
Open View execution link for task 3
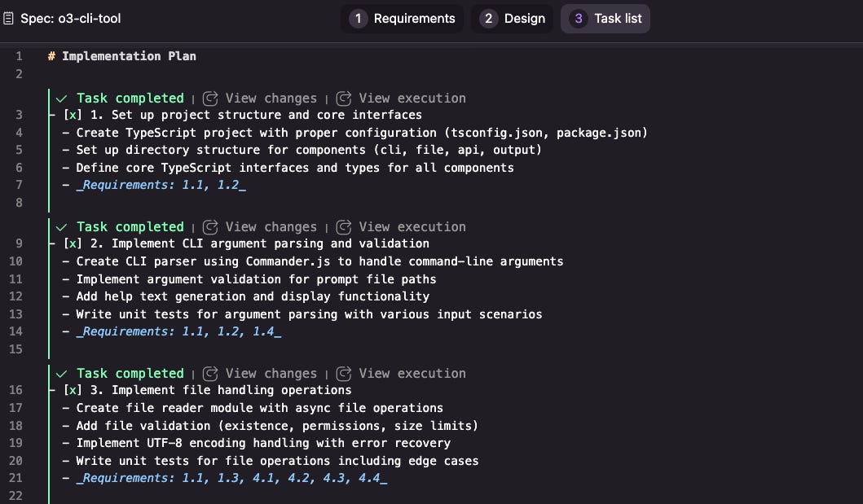(x=412, y=374)
